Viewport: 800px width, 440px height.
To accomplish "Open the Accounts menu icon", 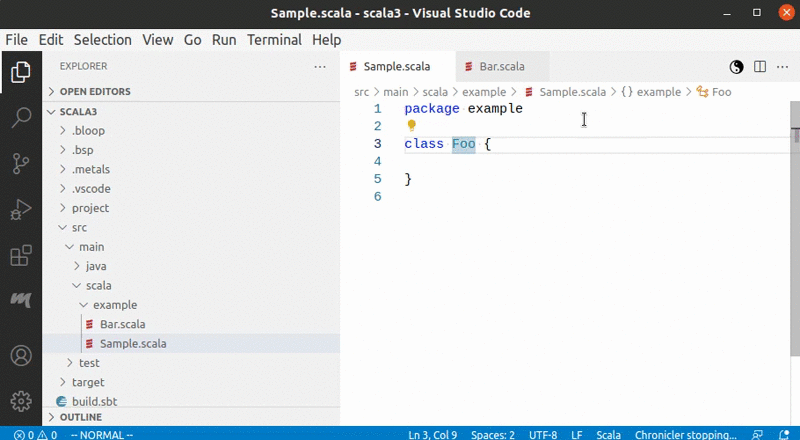I will (x=21, y=356).
